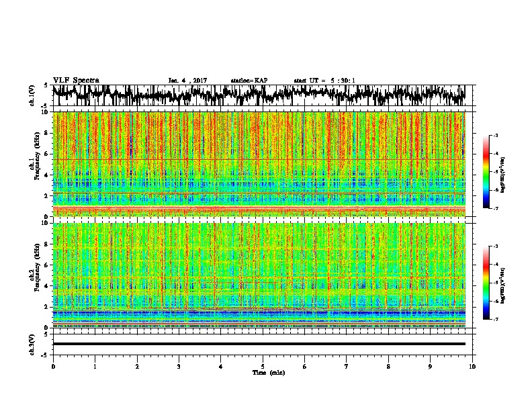The height and width of the screenshot is (411, 532).
Task: Select the "start UT = 5:30:1" text
Action: pyautogui.click(x=324, y=81)
